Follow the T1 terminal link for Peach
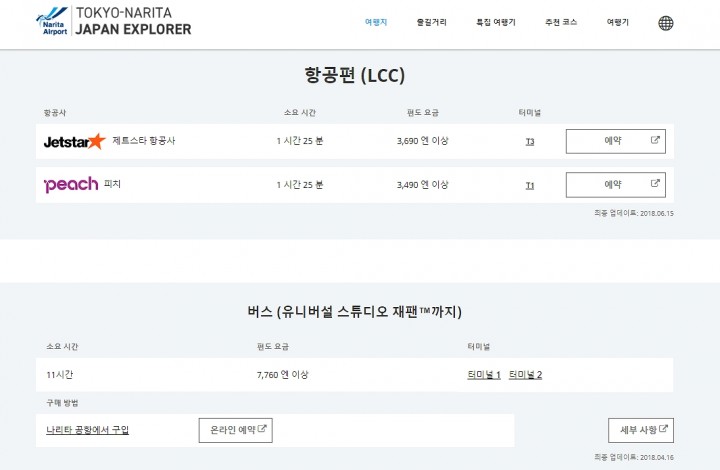 [530, 185]
